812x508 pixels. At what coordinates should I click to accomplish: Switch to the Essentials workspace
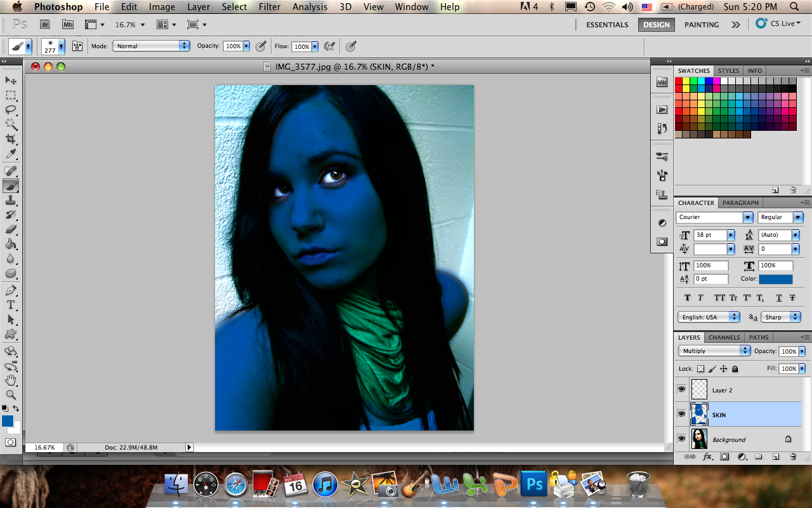tap(607, 24)
